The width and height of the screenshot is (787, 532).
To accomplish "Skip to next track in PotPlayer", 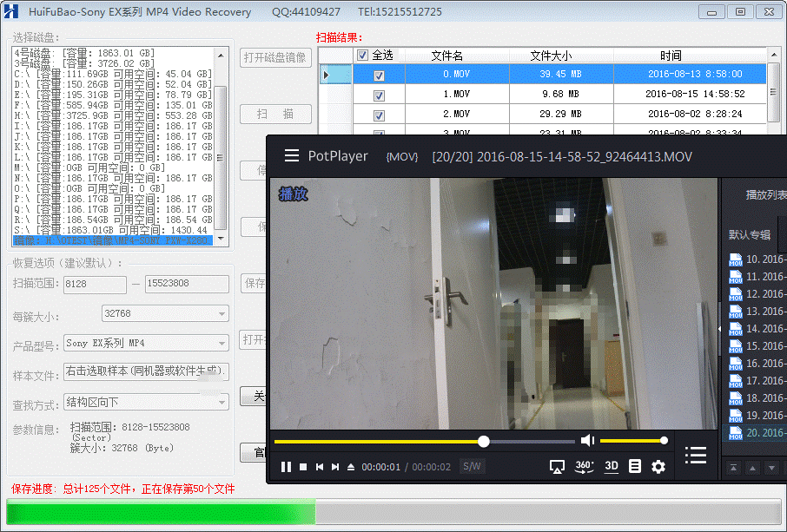I will click(x=334, y=467).
